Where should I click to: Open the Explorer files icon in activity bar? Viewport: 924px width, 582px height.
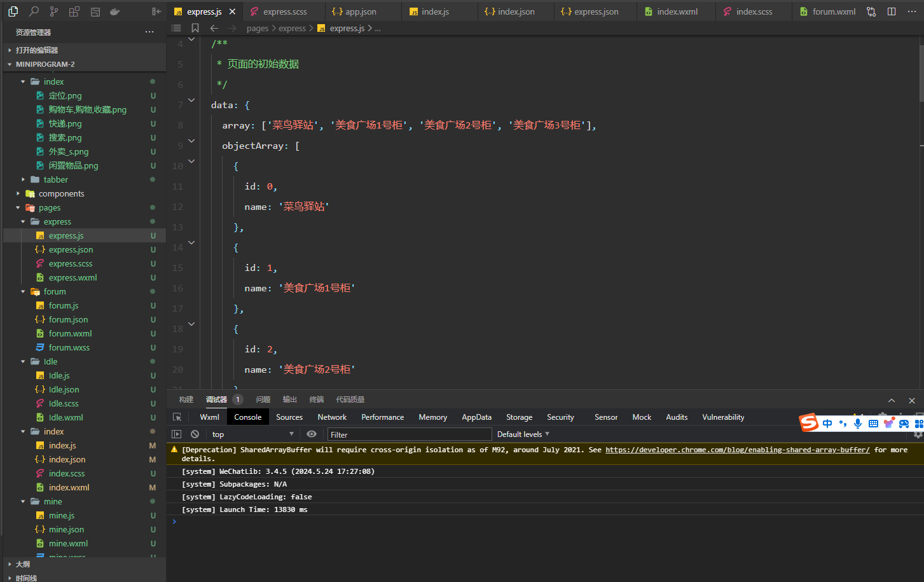tap(13, 11)
